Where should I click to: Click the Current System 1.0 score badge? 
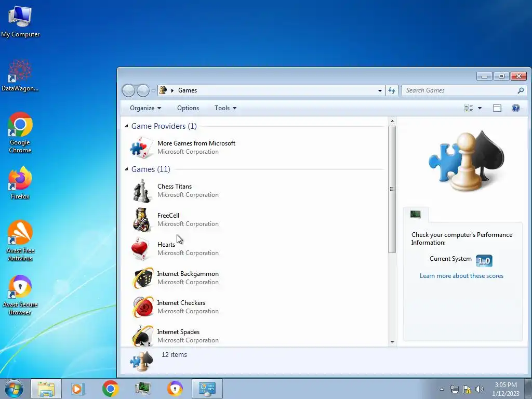pyautogui.click(x=484, y=261)
